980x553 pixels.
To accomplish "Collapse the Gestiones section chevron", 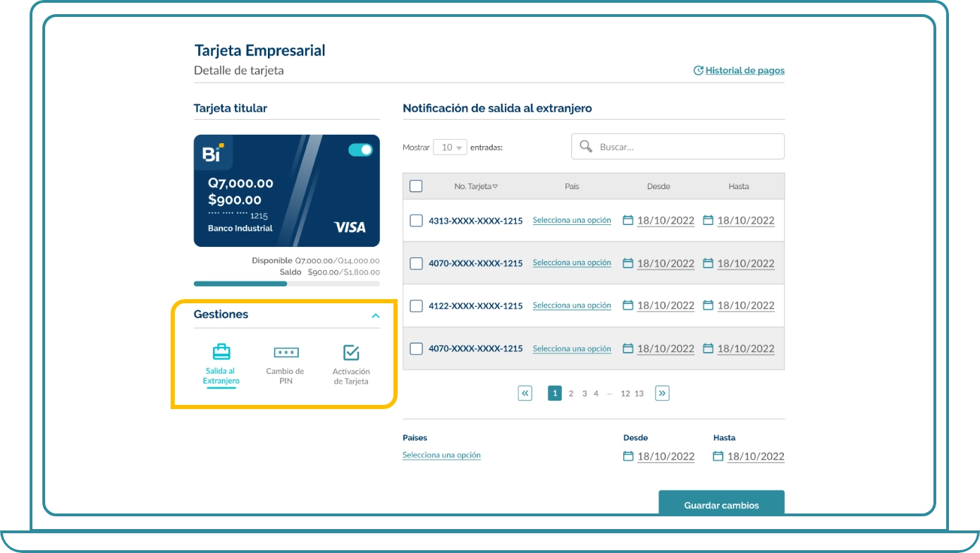I will [376, 316].
